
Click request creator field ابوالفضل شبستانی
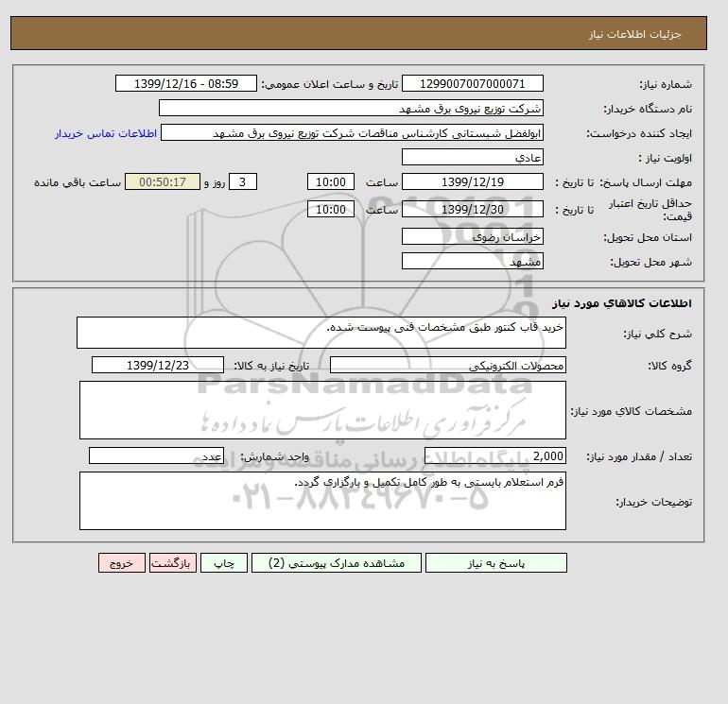[352, 132]
